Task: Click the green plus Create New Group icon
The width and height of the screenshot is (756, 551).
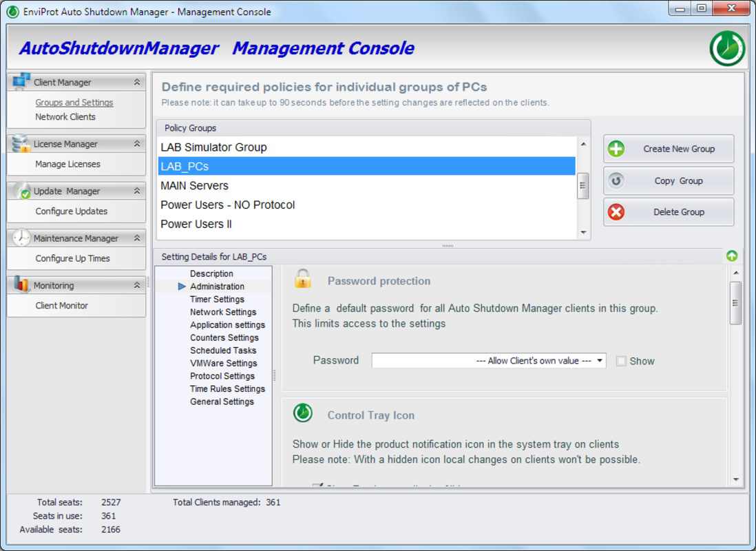Action: click(616, 149)
